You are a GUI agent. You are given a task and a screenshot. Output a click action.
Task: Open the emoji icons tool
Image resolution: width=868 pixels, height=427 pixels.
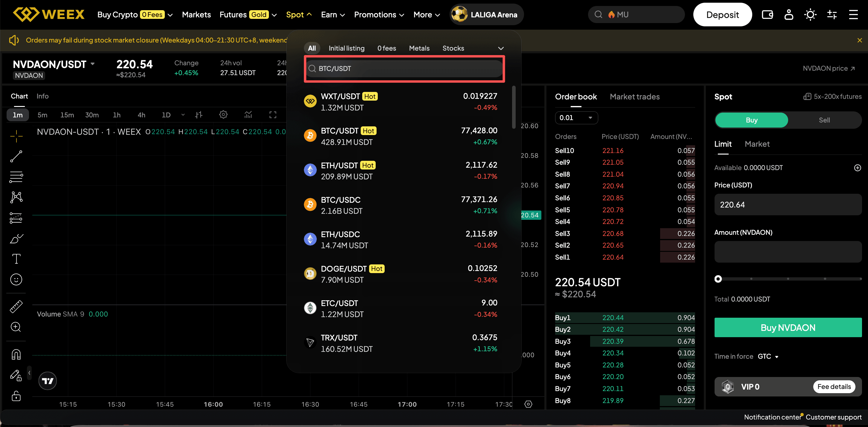coord(16,279)
